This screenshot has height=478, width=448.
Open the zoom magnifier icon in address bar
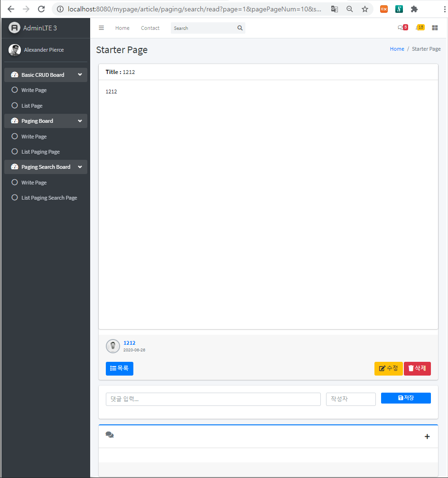tap(350, 9)
